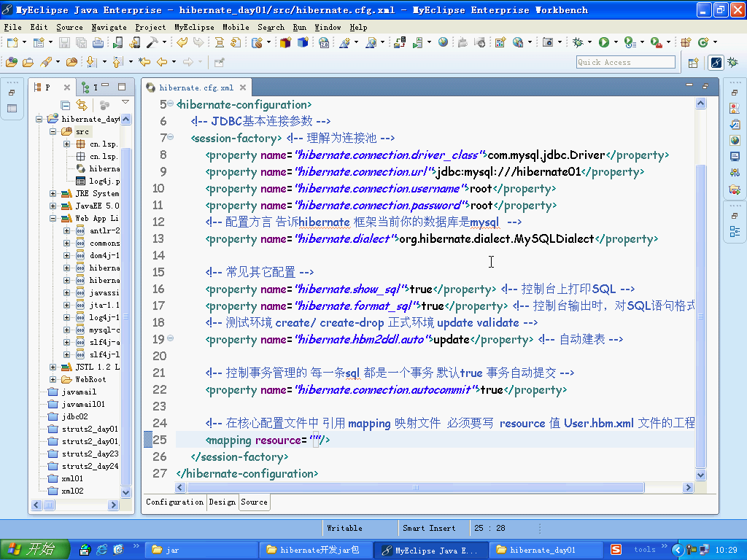Image resolution: width=747 pixels, height=560 pixels.
Task: Collapse the src folder node
Action: [x=53, y=131]
